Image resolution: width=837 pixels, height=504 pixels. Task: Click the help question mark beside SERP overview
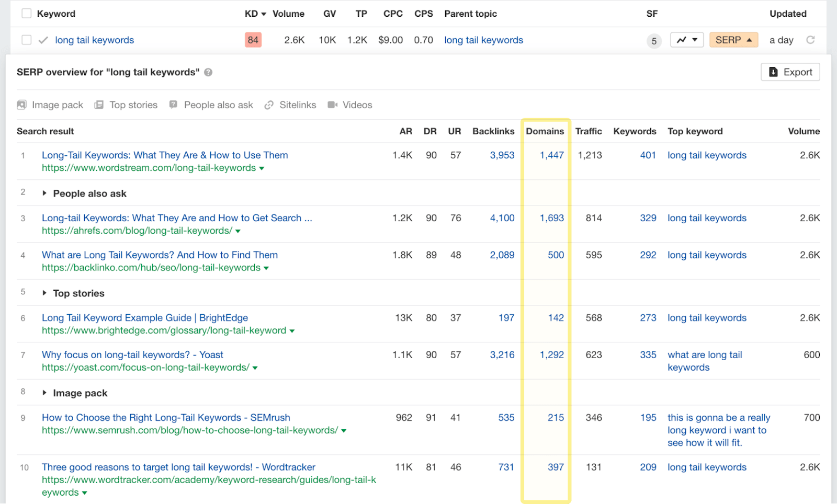[x=208, y=73]
